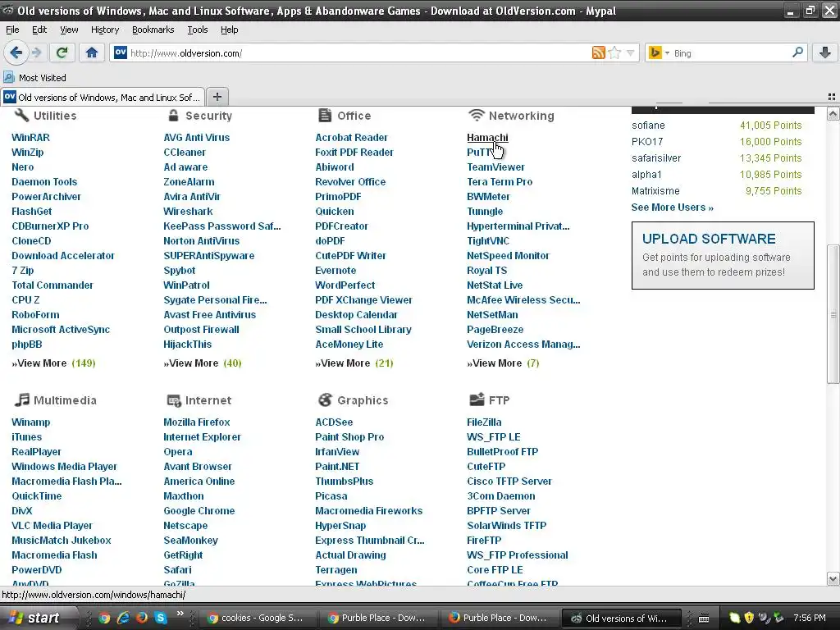Open the WinRAR link
Image resolution: width=840 pixels, height=630 pixels.
pos(30,138)
